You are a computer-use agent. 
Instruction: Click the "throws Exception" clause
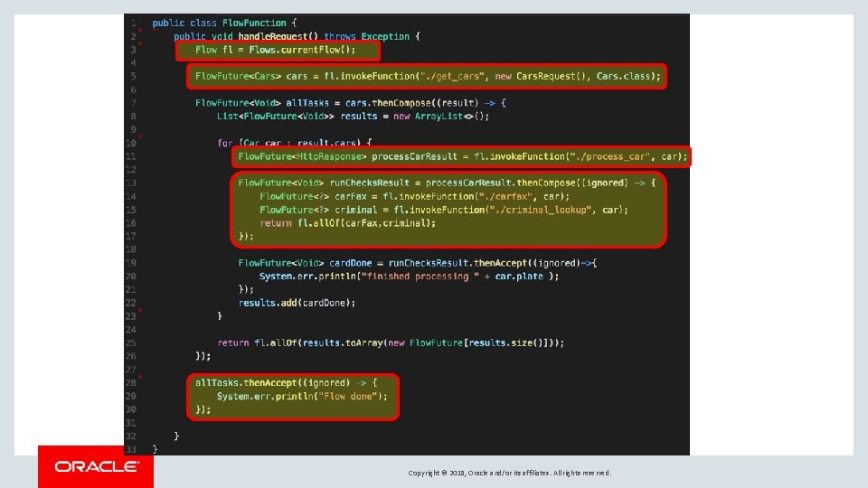tap(366, 36)
